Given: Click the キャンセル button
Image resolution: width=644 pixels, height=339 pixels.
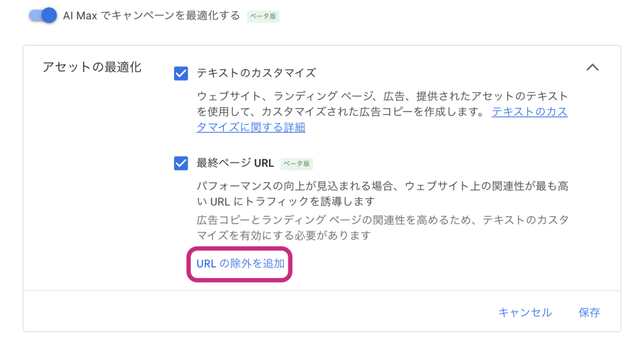Looking at the screenshot, I should (525, 312).
